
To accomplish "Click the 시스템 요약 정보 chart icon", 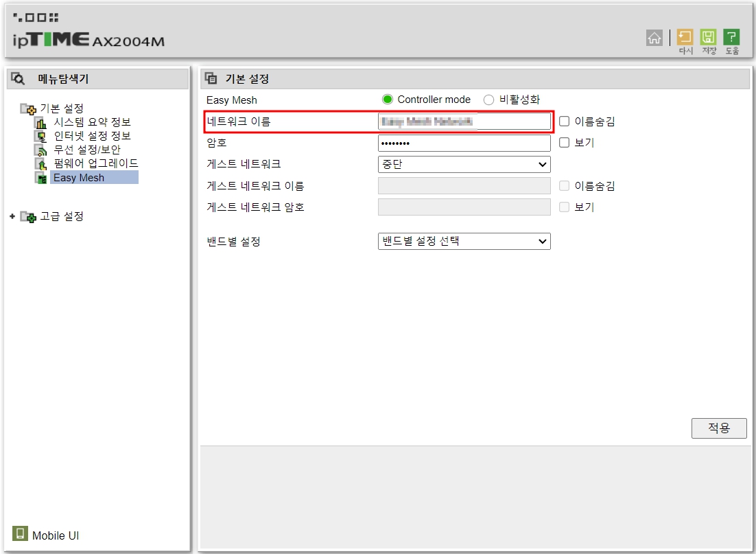I will [41, 123].
